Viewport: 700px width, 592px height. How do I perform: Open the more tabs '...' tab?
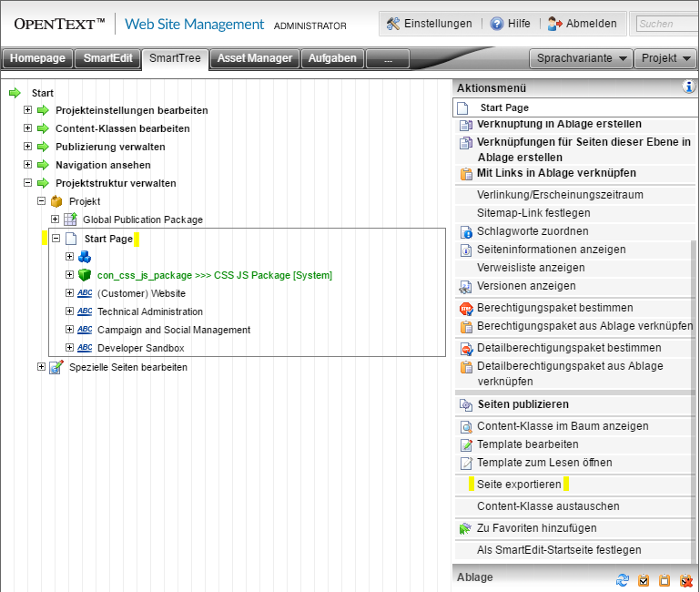click(388, 58)
